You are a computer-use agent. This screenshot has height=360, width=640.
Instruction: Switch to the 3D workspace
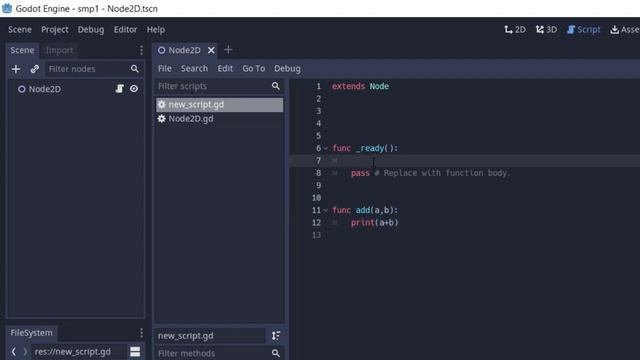(546, 29)
